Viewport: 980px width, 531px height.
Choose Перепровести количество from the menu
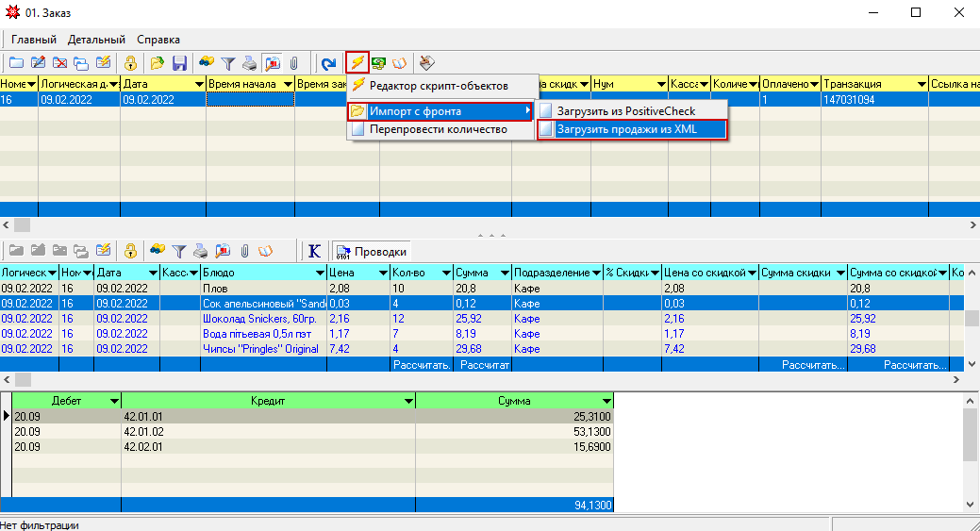[438, 129]
